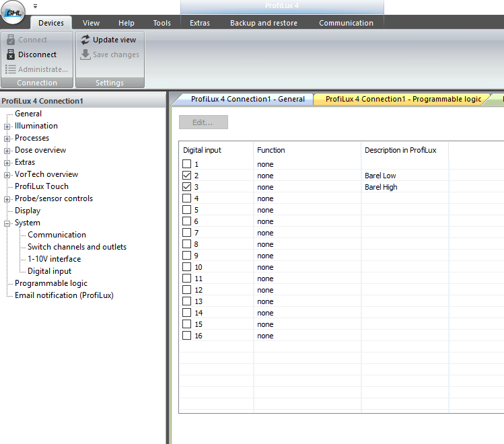504x444 pixels.
Task: Select ProfiLux Touch in the tree
Action: (42, 186)
